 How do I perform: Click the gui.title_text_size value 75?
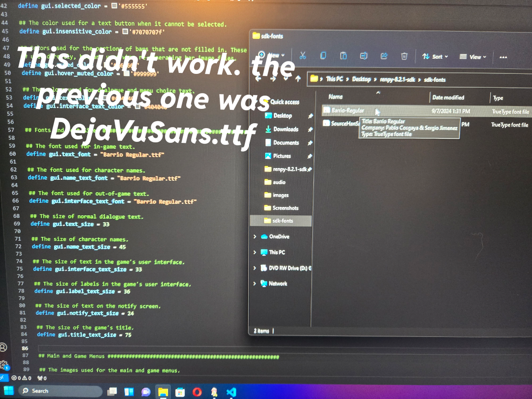tap(128, 335)
